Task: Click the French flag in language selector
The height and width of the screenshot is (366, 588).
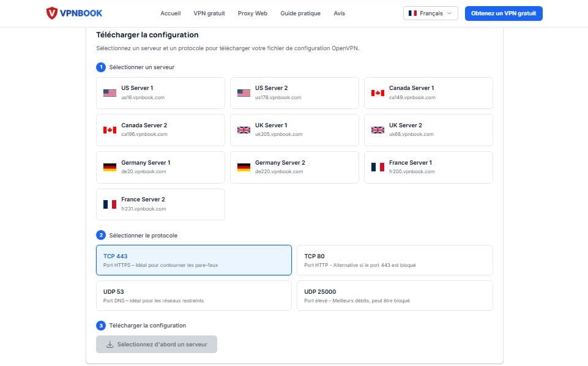Action: (412, 13)
